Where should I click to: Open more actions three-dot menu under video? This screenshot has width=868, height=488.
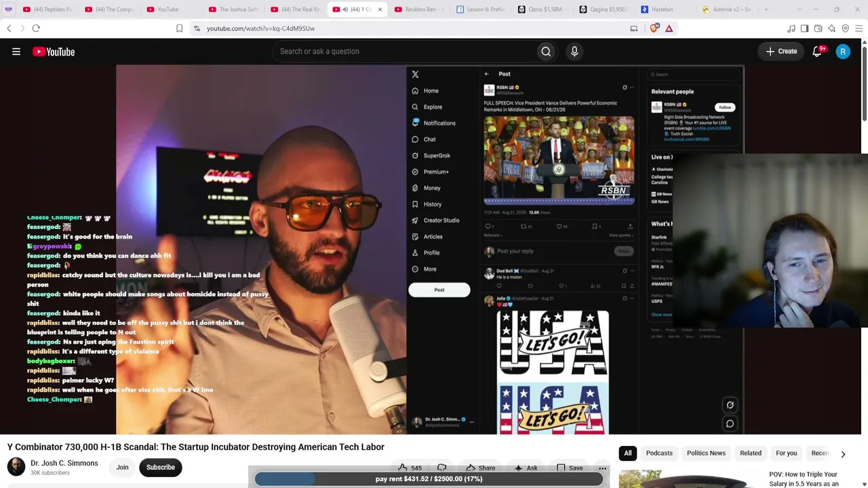click(x=602, y=468)
